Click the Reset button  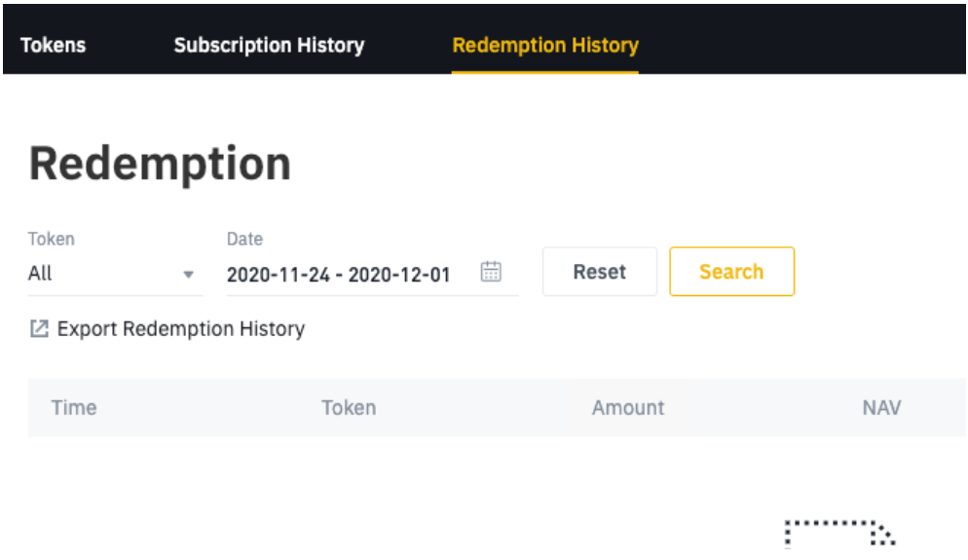600,272
